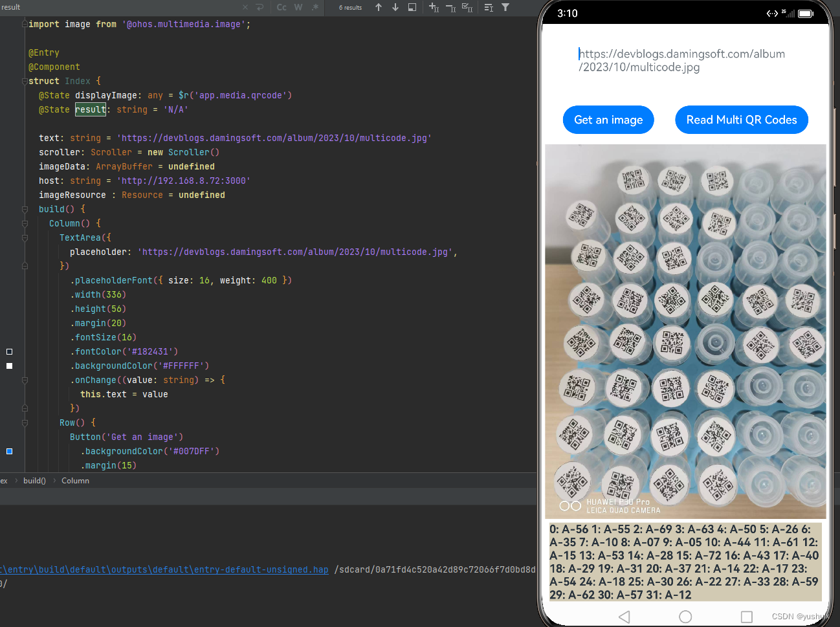Toggle Match Case (Cc) in find bar
The width and height of the screenshot is (840, 627).
[282, 7]
